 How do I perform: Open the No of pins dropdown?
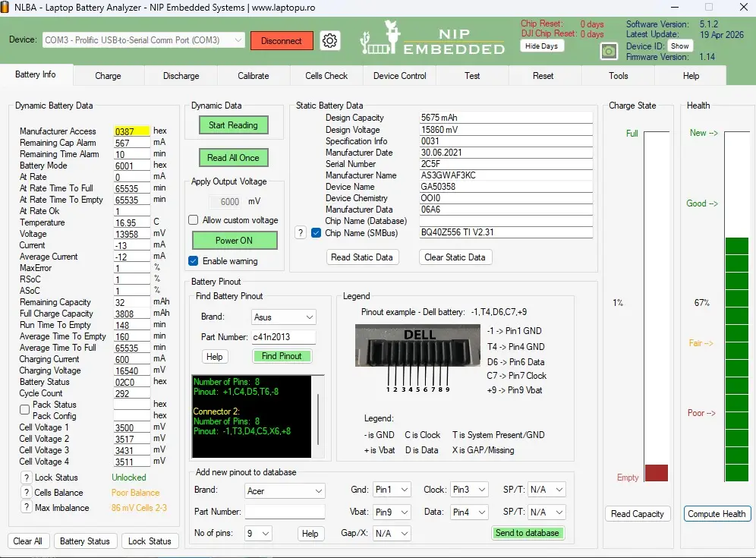258,534
